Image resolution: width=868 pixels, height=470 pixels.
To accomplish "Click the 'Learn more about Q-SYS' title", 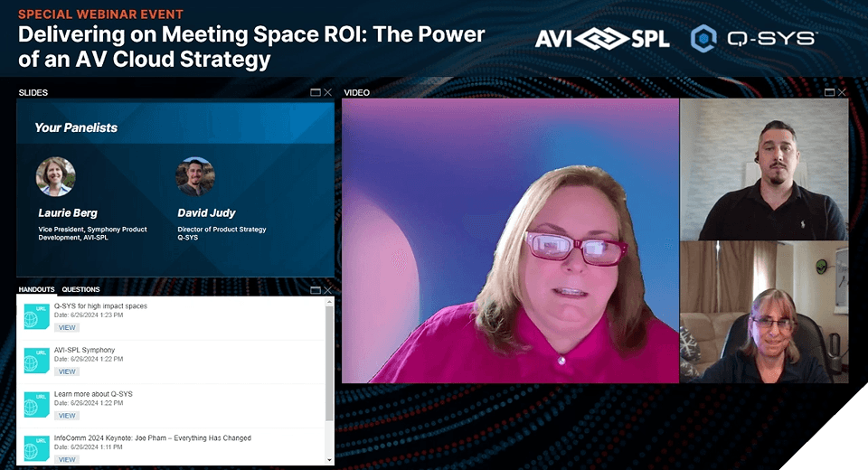I will [93, 394].
